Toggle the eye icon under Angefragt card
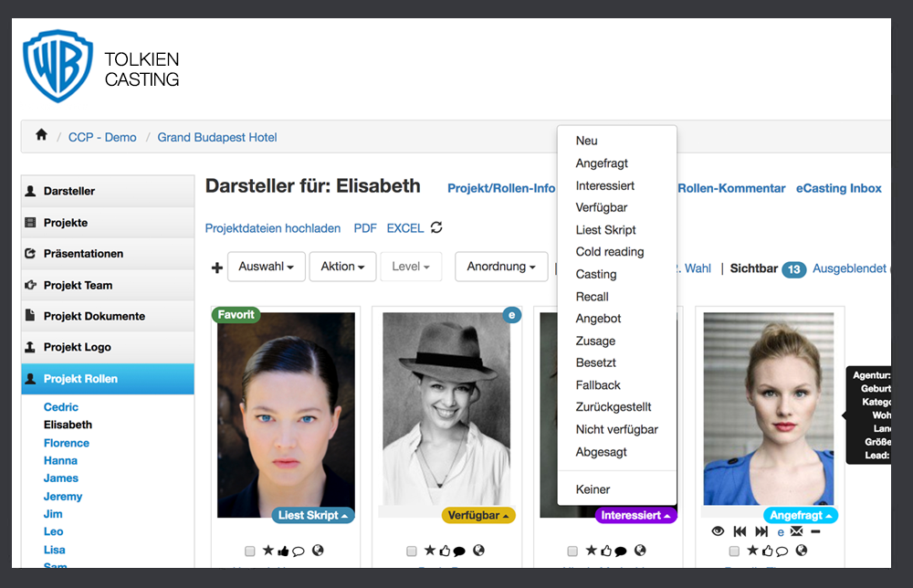The image size is (913, 588). 718,531
